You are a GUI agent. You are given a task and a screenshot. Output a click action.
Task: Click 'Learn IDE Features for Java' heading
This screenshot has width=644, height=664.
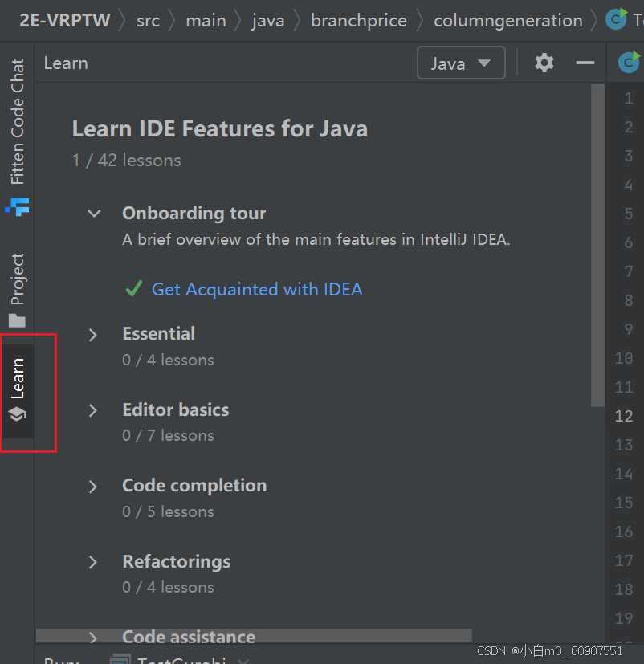[x=220, y=128]
